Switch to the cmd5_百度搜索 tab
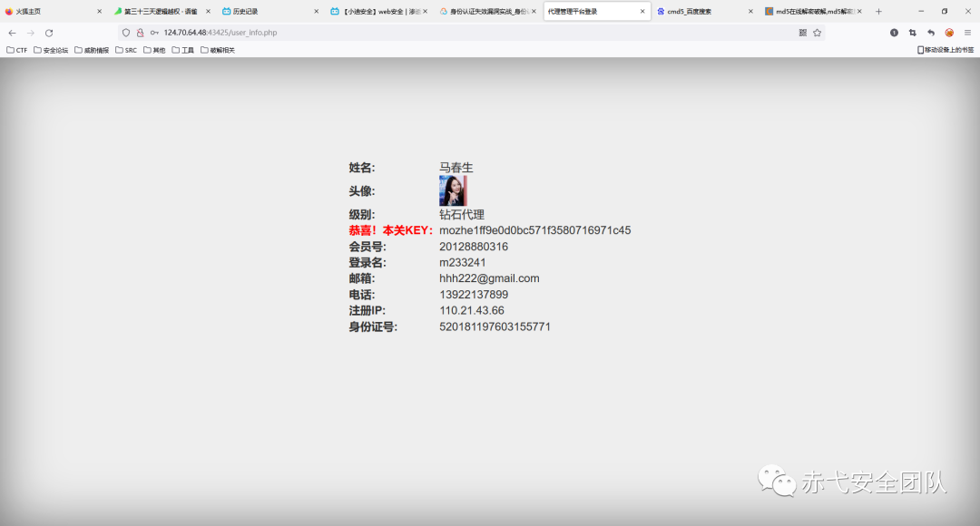This screenshot has height=526, width=980. coord(705,11)
